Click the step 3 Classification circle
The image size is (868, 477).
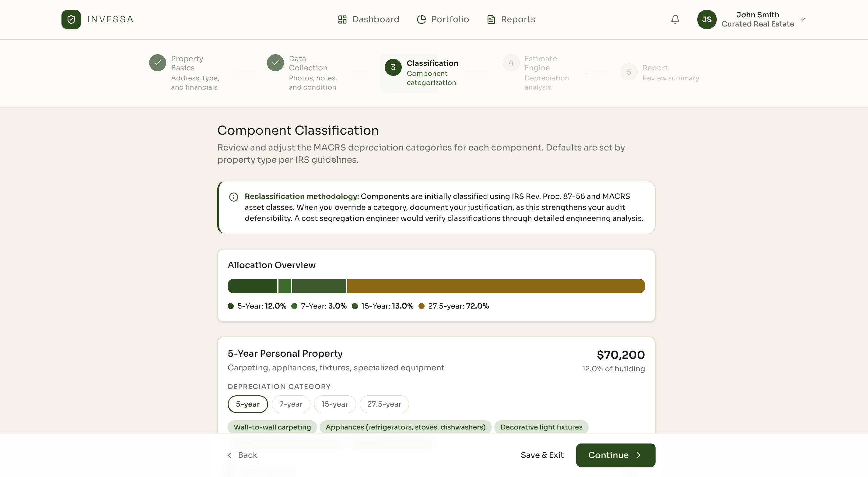[x=393, y=67]
